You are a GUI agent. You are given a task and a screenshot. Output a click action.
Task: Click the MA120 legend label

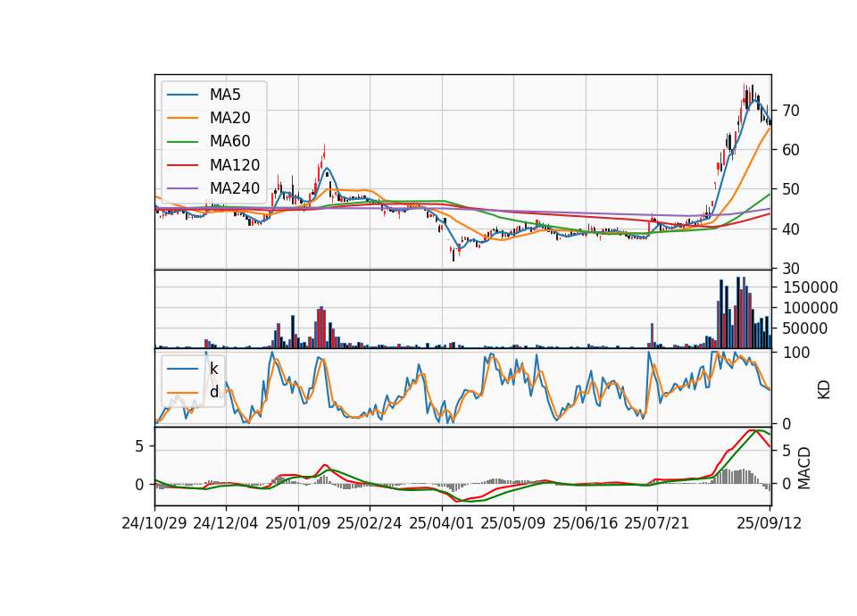[235, 165]
